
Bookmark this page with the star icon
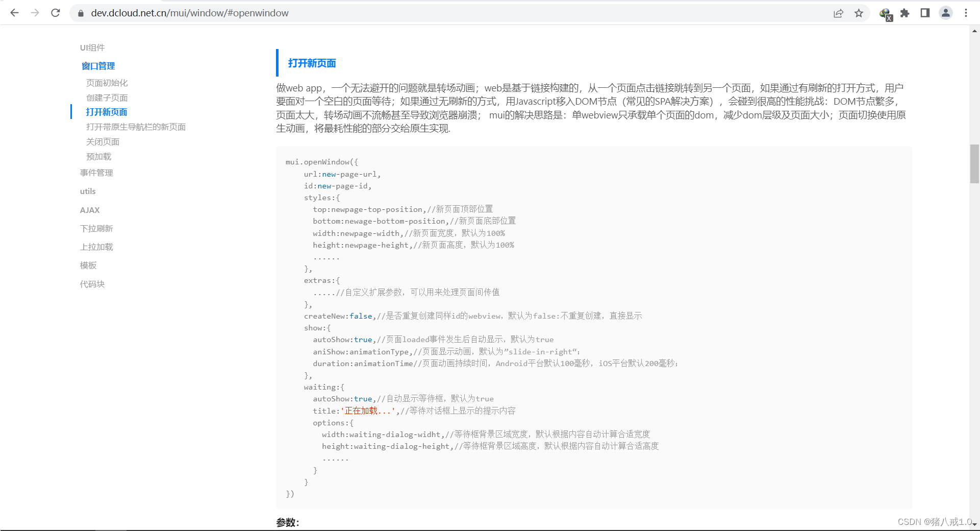click(x=859, y=13)
